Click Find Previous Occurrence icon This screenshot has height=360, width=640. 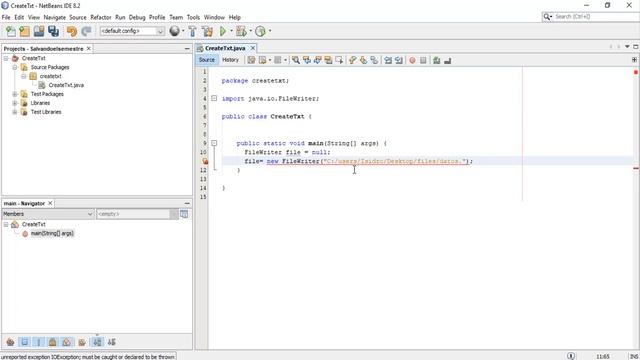[307, 60]
